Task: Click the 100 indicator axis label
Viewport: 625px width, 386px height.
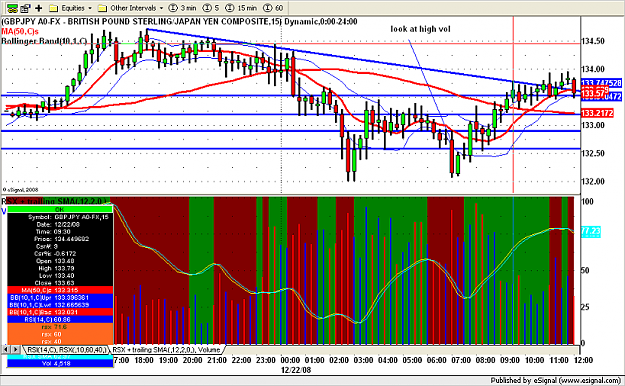Action: click(588, 201)
